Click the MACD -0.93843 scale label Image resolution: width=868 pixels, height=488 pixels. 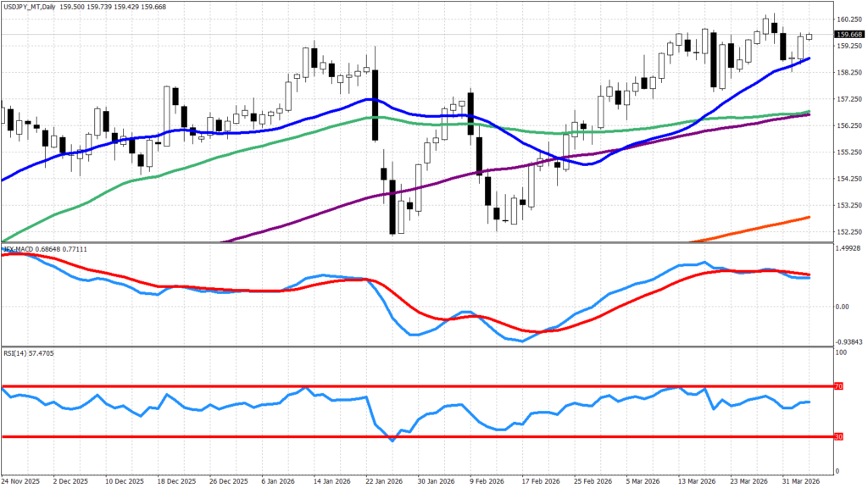click(x=849, y=341)
